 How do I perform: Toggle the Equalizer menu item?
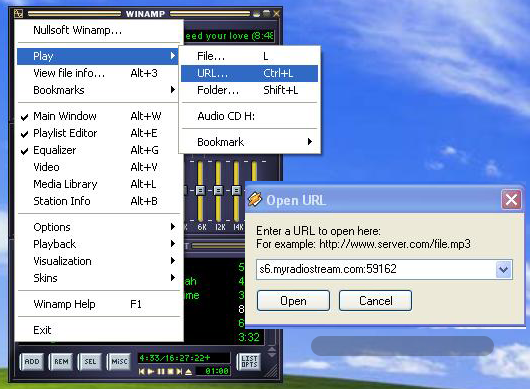98,150
